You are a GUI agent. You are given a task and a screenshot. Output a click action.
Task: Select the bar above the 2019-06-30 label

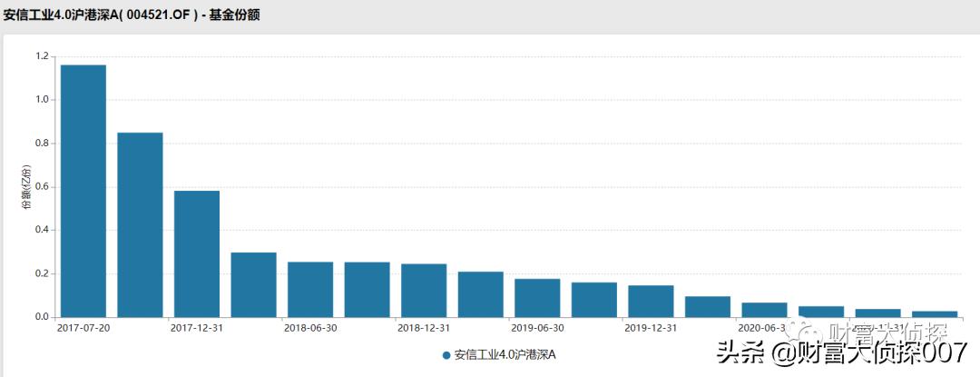tap(537, 298)
